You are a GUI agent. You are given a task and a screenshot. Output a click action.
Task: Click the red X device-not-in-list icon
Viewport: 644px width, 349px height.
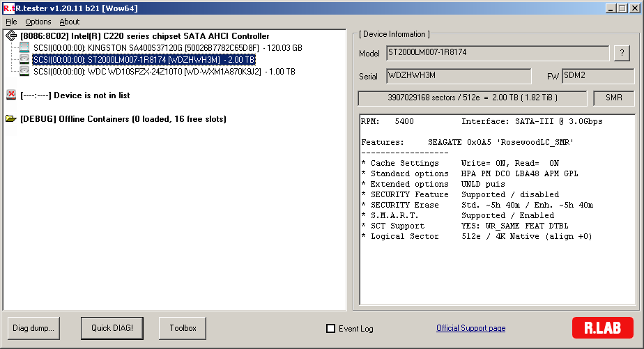pyautogui.click(x=11, y=95)
